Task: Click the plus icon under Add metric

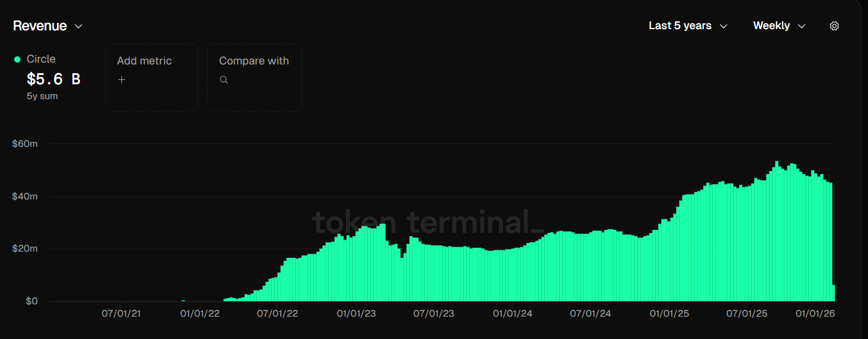Action: (122, 80)
